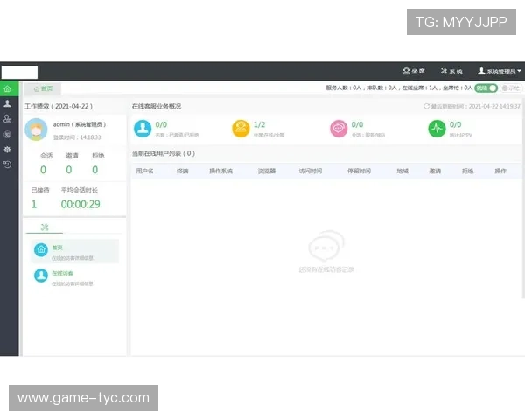Click the admin (系统管理员) name text
This screenshot has height=420, width=525.
80,124
